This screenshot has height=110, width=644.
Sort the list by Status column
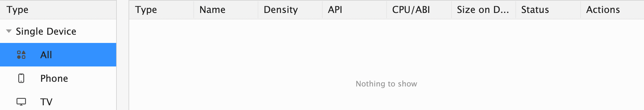point(548,10)
